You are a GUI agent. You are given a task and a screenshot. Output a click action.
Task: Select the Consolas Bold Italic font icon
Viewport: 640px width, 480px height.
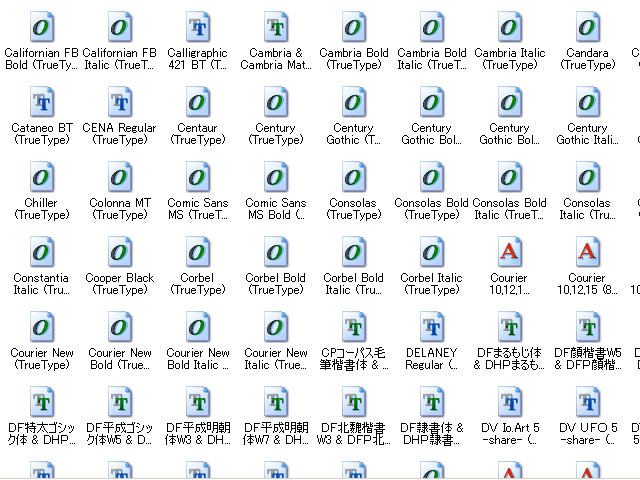click(509, 177)
